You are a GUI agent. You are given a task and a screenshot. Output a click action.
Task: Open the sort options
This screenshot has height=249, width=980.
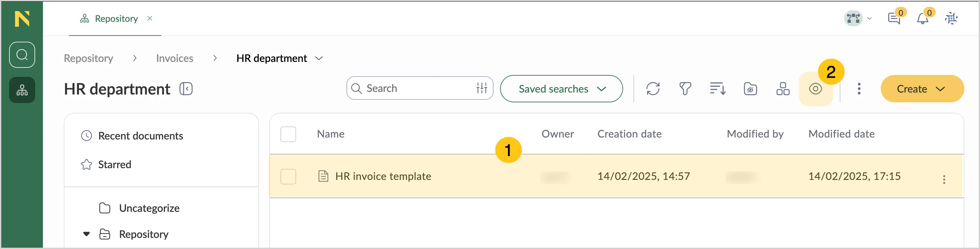click(718, 89)
